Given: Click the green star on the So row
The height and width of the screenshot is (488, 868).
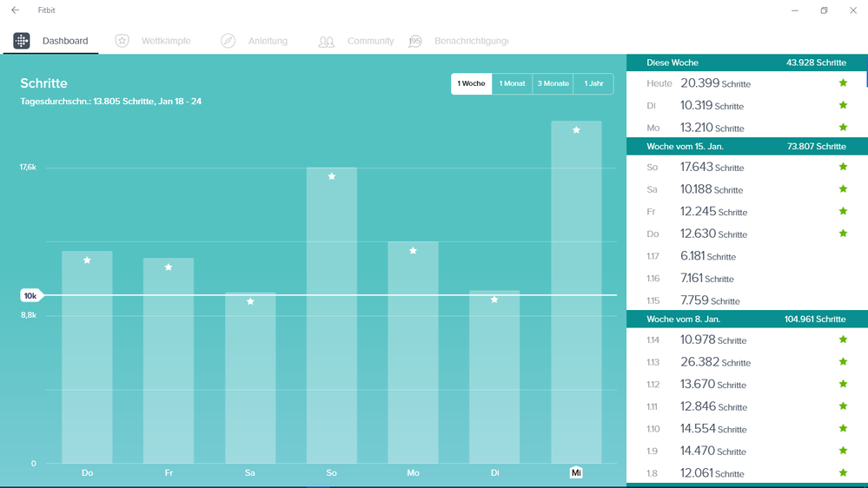Looking at the screenshot, I should click(x=843, y=167).
